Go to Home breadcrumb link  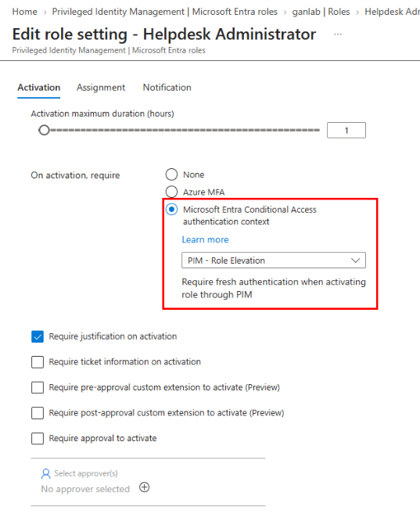24,12
